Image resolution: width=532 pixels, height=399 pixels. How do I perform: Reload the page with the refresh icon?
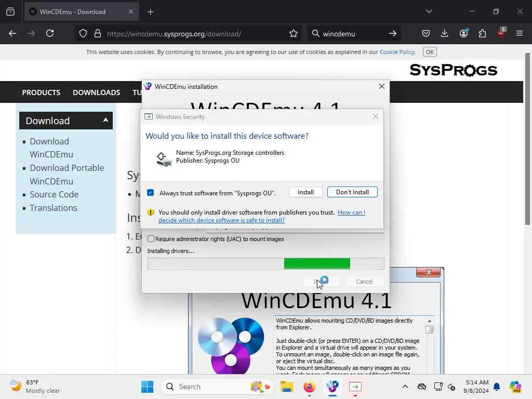50,34
